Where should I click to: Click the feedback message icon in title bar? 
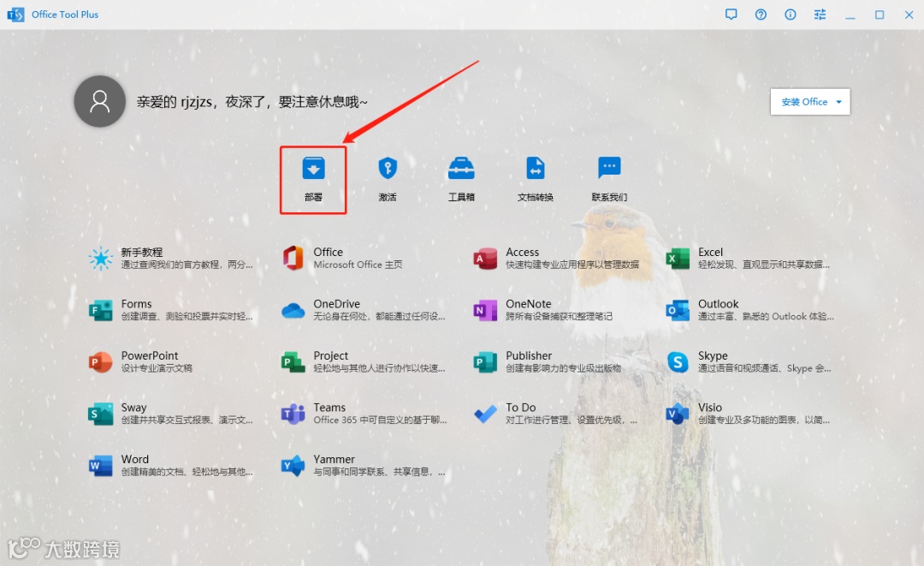point(731,15)
